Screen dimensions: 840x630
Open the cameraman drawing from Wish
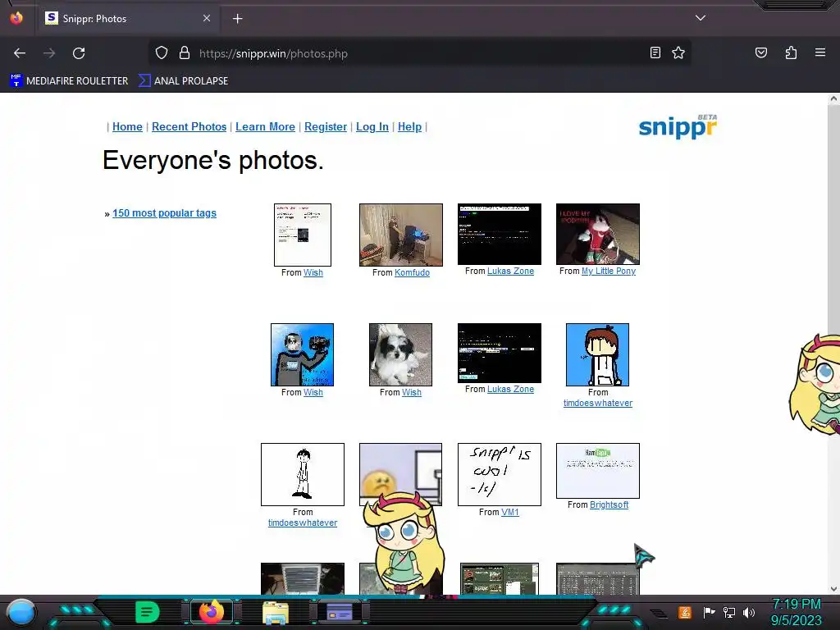[x=302, y=354]
